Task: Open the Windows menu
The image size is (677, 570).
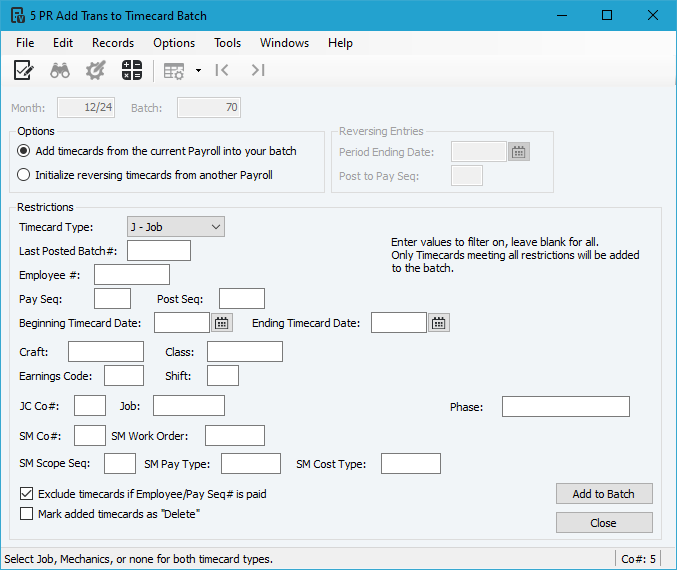Action: pos(285,43)
